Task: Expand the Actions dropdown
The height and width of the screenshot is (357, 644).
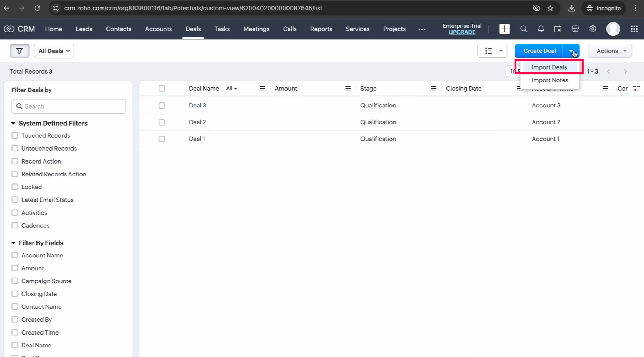Action: tap(610, 51)
